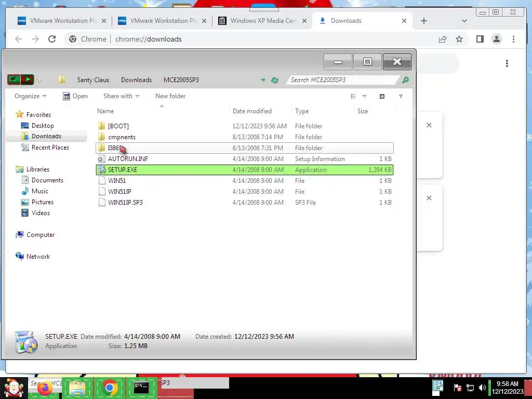This screenshot has height=399, width=532.
Task: Click New folder in the toolbar
Action: (x=170, y=96)
